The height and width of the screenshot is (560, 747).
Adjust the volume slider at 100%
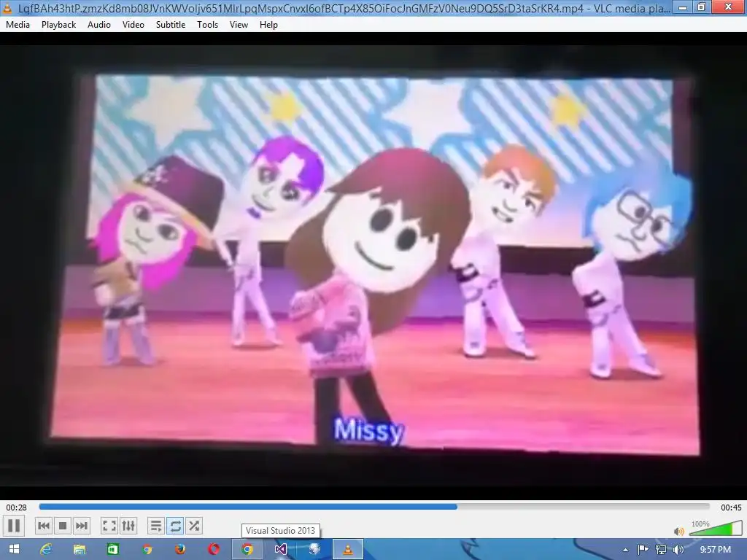coord(715,528)
